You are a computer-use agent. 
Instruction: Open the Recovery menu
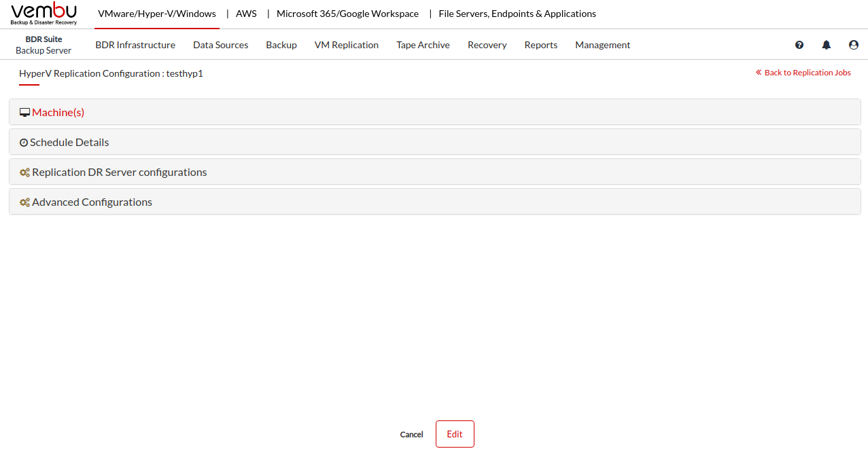tap(487, 45)
